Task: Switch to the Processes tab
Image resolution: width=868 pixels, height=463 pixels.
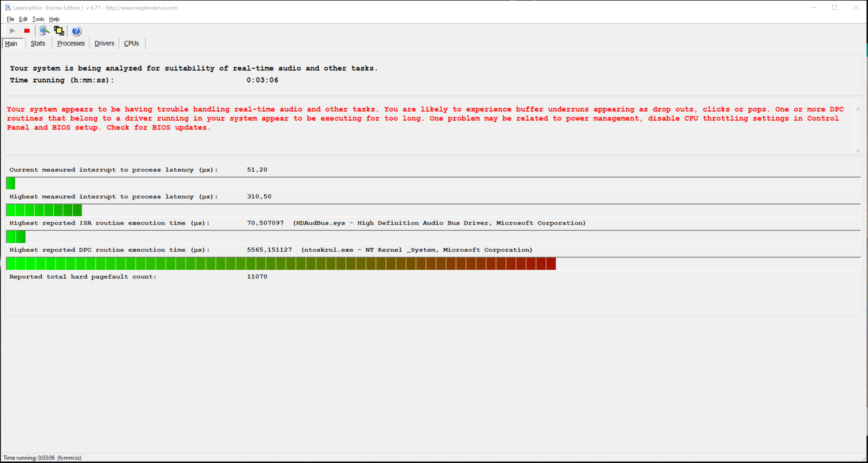Action: 71,43
